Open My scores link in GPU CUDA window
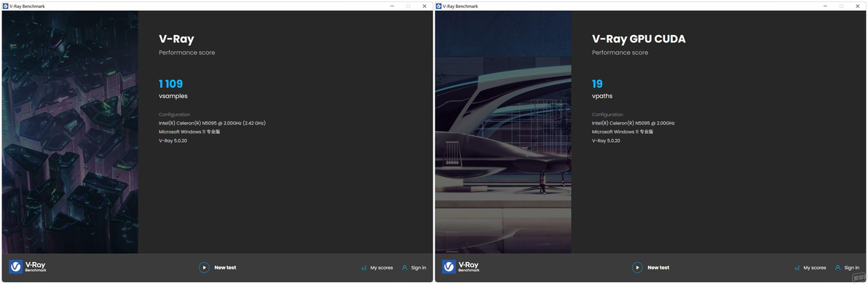 815,268
